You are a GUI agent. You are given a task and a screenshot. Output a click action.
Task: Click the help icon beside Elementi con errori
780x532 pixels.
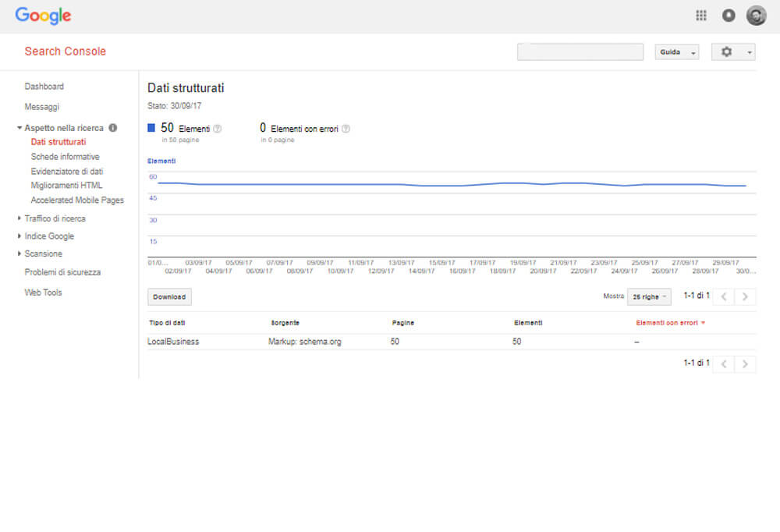(346, 129)
